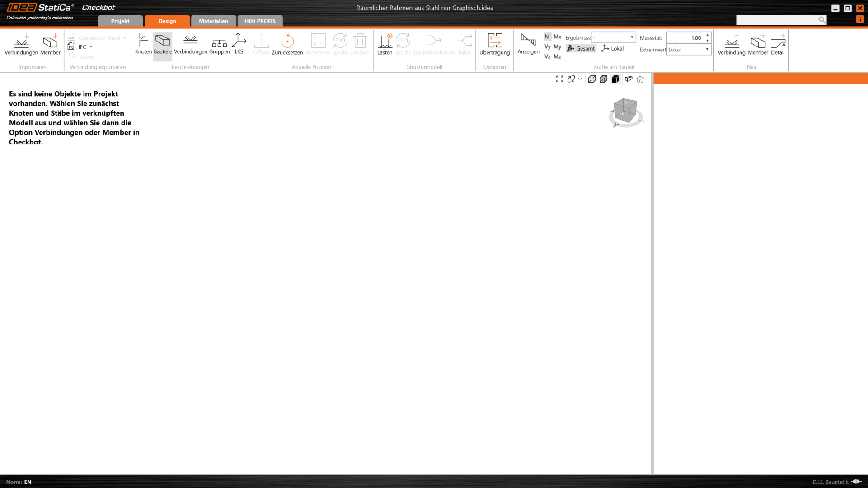The image size is (868, 488).
Task: Click the Lasten loads icon
Action: [385, 44]
